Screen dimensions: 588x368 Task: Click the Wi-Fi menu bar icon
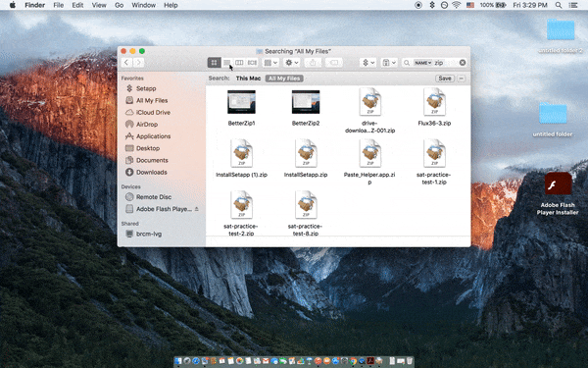point(457,5)
